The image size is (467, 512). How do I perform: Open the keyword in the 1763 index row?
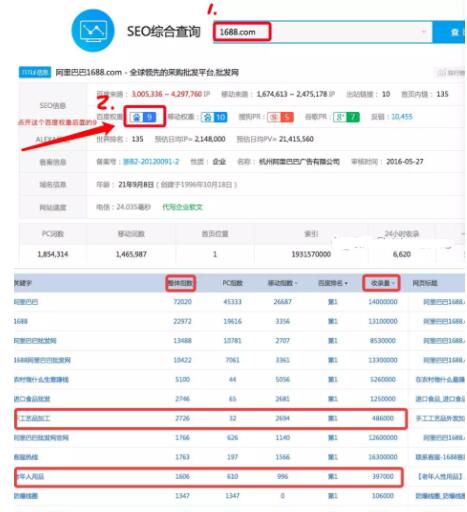click(x=26, y=457)
